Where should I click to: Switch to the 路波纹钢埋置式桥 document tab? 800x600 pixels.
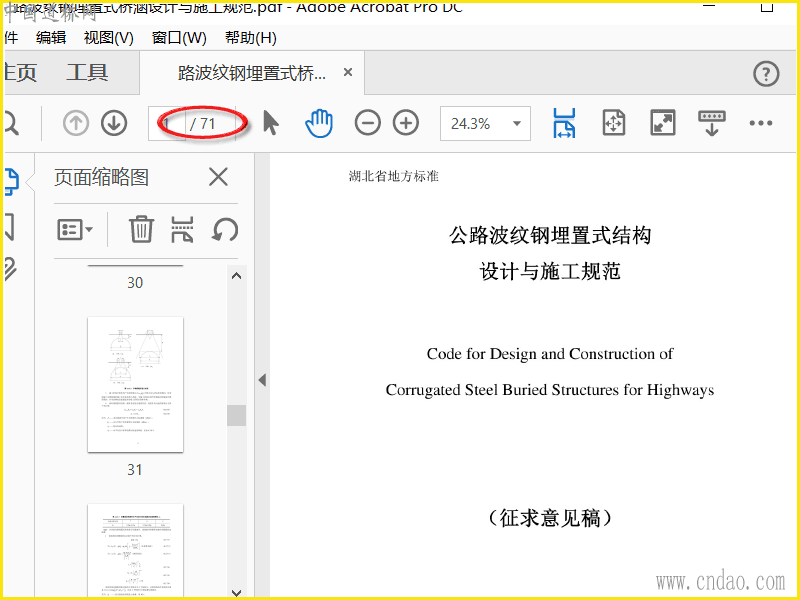coord(252,73)
